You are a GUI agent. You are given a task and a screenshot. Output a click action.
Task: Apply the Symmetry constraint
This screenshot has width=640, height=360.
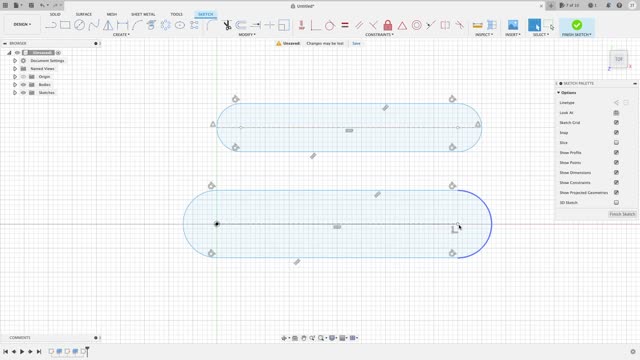(x=445, y=25)
